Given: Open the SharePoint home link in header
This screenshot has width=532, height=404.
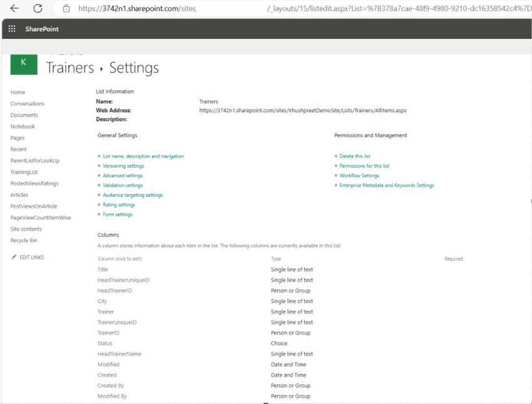Looking at the screenshot, I should (x=42, y=29).
